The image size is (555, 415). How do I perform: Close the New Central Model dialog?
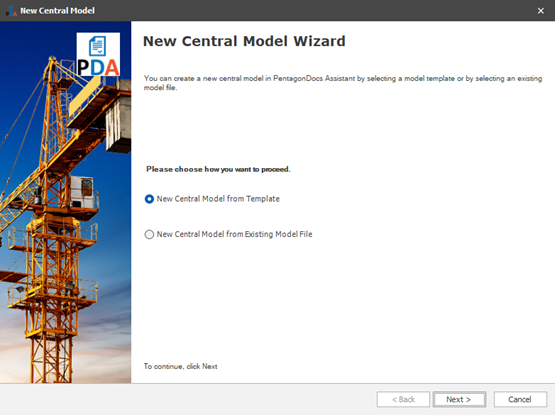[x=540, y=11]
